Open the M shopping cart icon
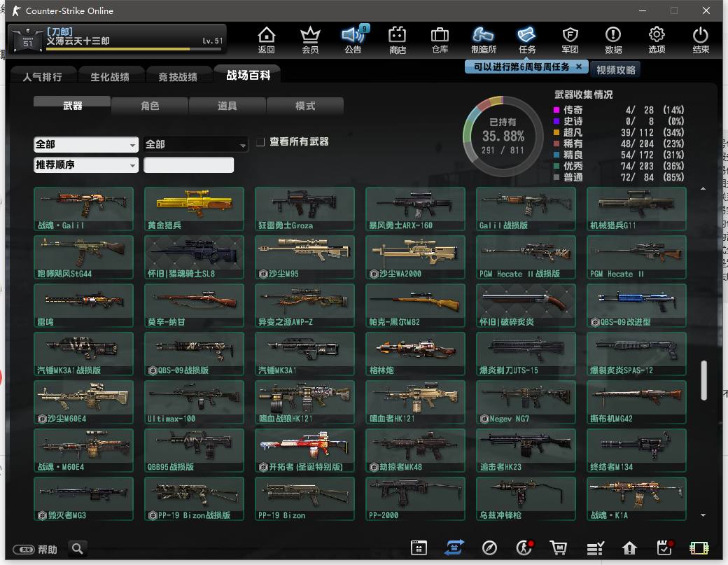 point(559,548)
